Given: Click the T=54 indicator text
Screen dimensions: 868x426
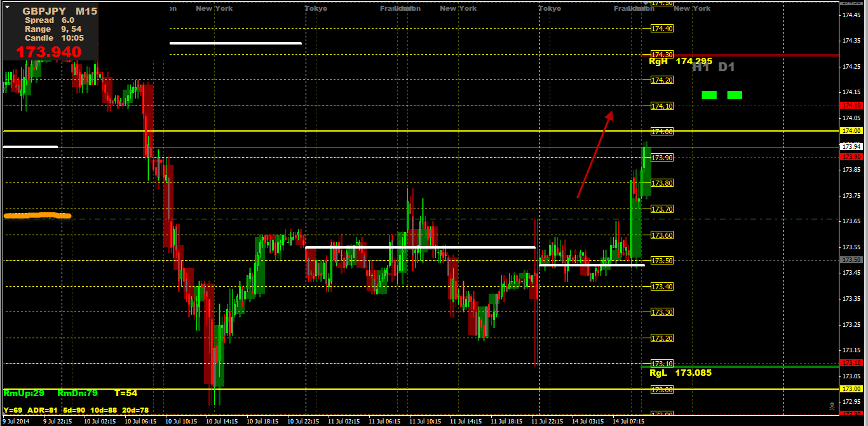Looking at the screenshot, I should 126,394.
